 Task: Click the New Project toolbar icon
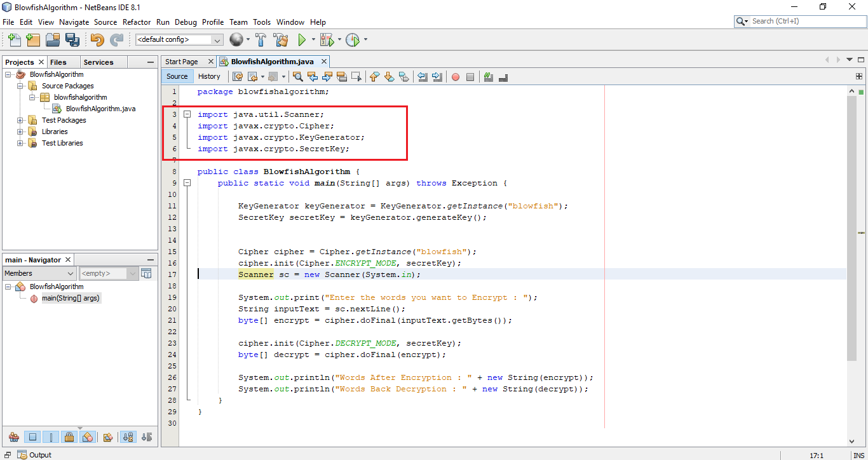(33, 39)
